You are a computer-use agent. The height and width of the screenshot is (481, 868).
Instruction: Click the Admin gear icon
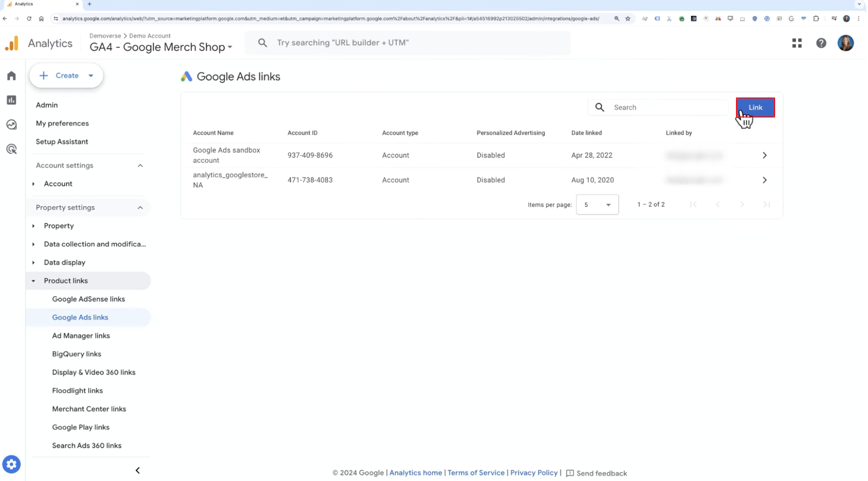(x=12, y=464)
